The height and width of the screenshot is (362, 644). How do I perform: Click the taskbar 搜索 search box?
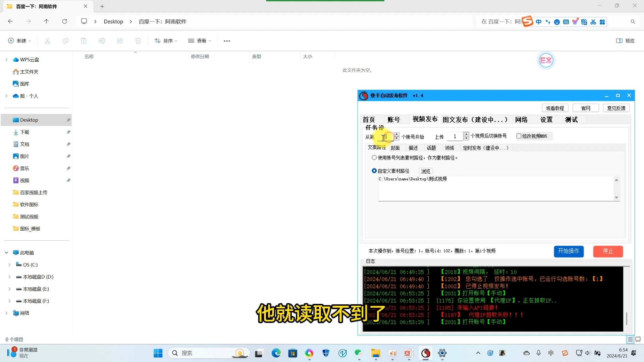pyautogui.click(x=209, y=353)
